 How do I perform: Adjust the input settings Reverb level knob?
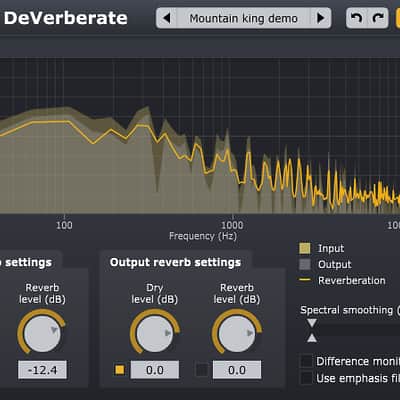tap(42, 333)
